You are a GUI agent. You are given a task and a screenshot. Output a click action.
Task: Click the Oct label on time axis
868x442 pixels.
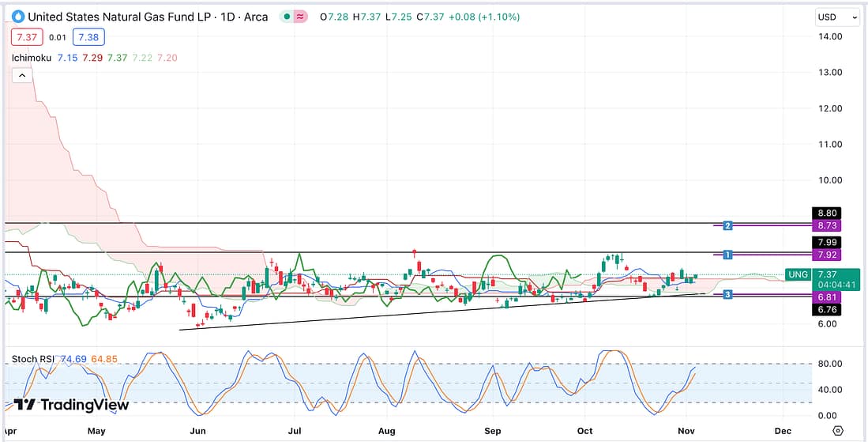[584, 431]
